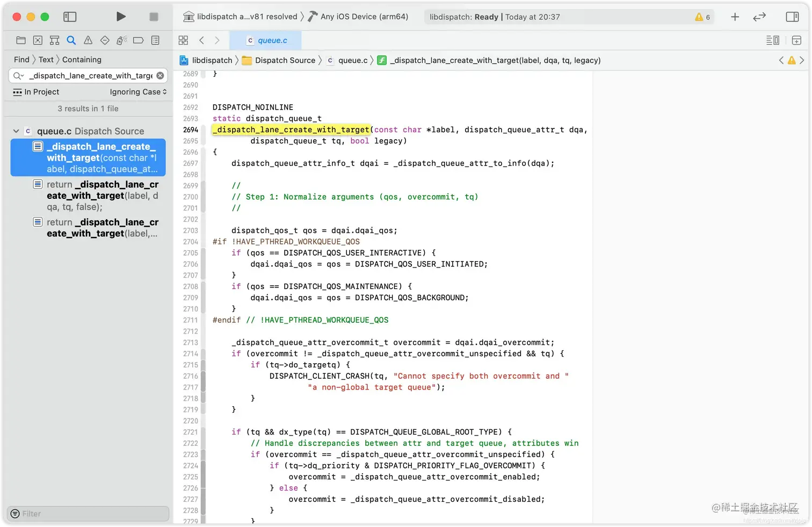Open the Debug navigator
The height and width of the screenshot is (527, 812).
(121, 40)
